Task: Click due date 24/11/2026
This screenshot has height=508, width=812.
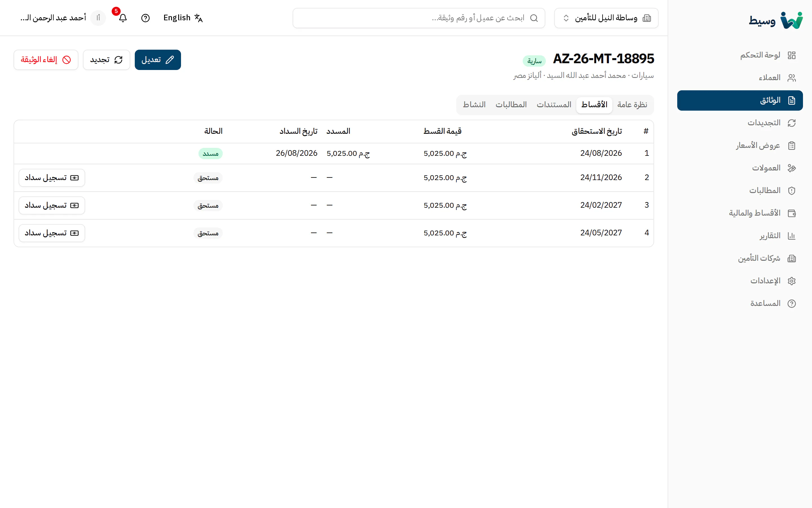Action: [x=601, y=178]
